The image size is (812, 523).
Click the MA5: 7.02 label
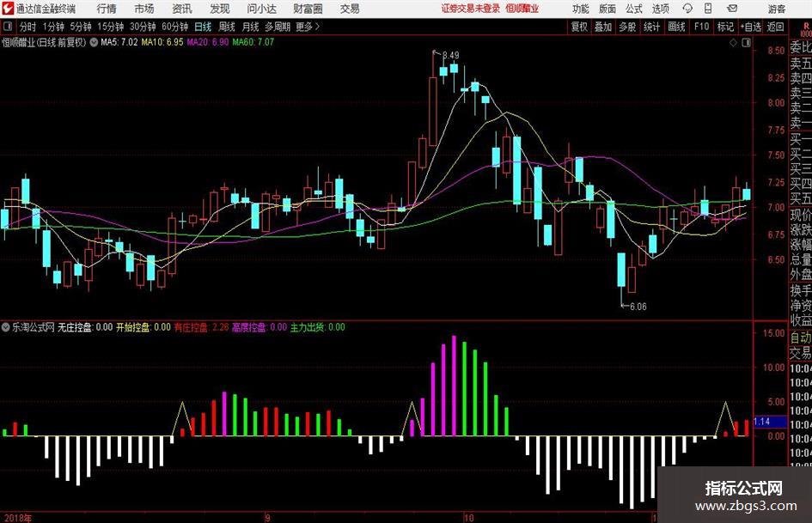119,42
